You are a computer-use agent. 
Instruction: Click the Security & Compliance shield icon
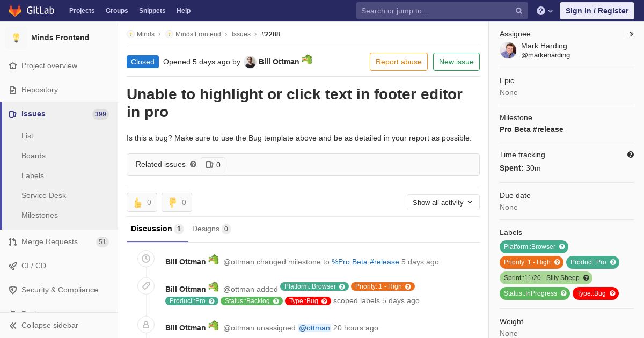tap(13, 290)
